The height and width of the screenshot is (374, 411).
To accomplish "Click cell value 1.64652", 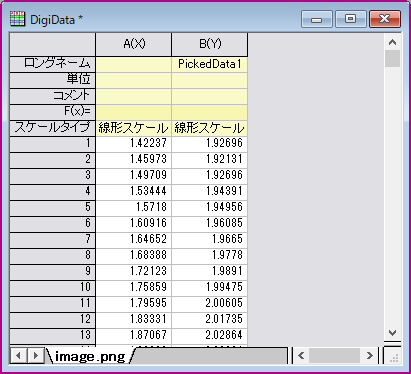I will 134,240.
